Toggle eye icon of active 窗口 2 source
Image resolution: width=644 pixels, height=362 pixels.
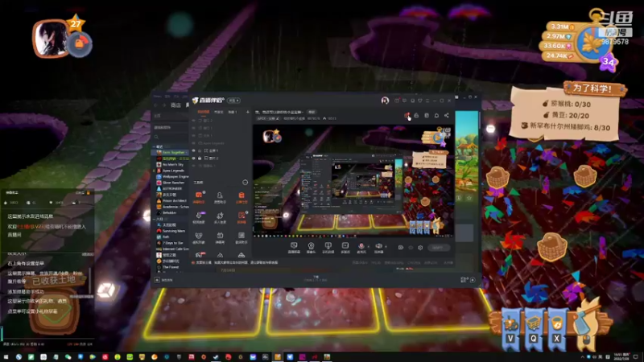[194, 158]
